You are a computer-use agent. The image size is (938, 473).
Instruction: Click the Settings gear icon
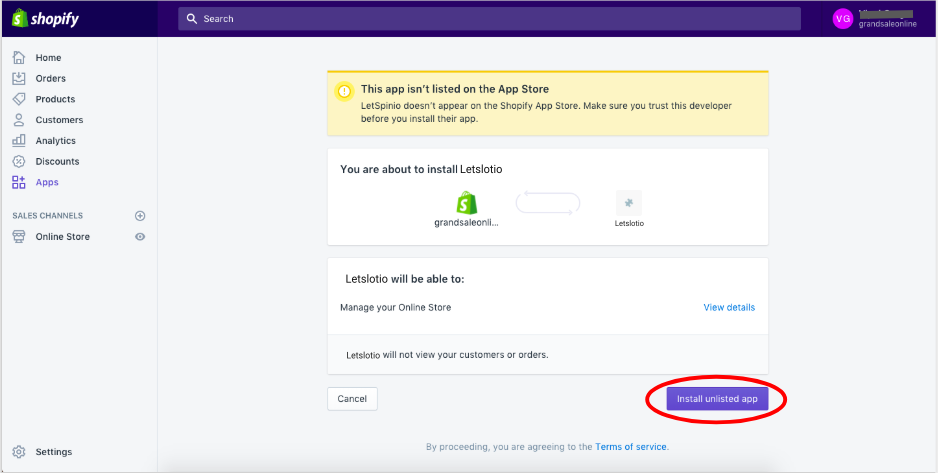(19, 452)
